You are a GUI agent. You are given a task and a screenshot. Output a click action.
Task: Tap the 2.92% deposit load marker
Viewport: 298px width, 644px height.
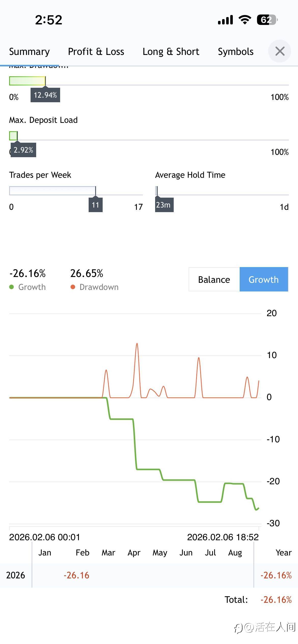tap(23, 150)
